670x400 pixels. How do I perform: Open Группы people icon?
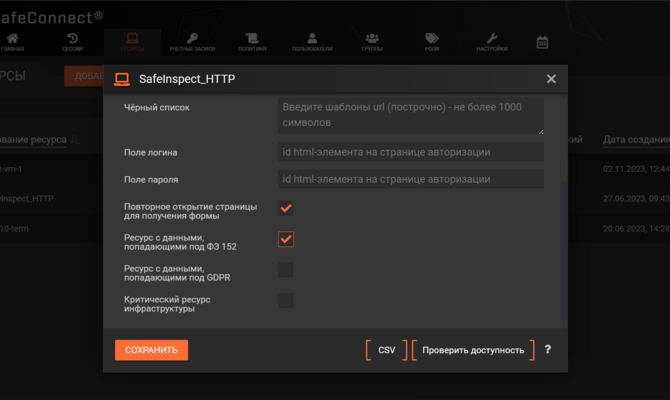pyautogui.click(x=372, y=39)
